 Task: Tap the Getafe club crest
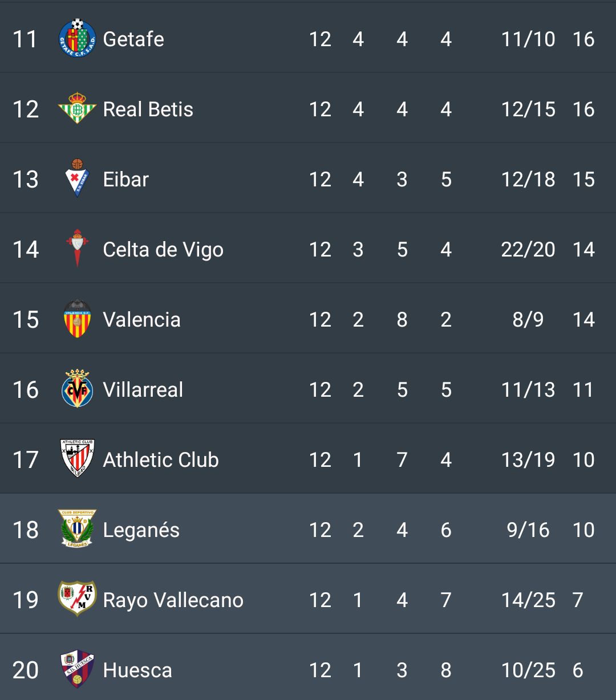(77, 39)
